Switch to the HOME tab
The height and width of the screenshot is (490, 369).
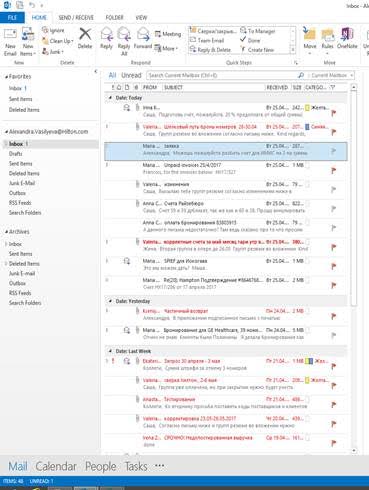[39, 18]
